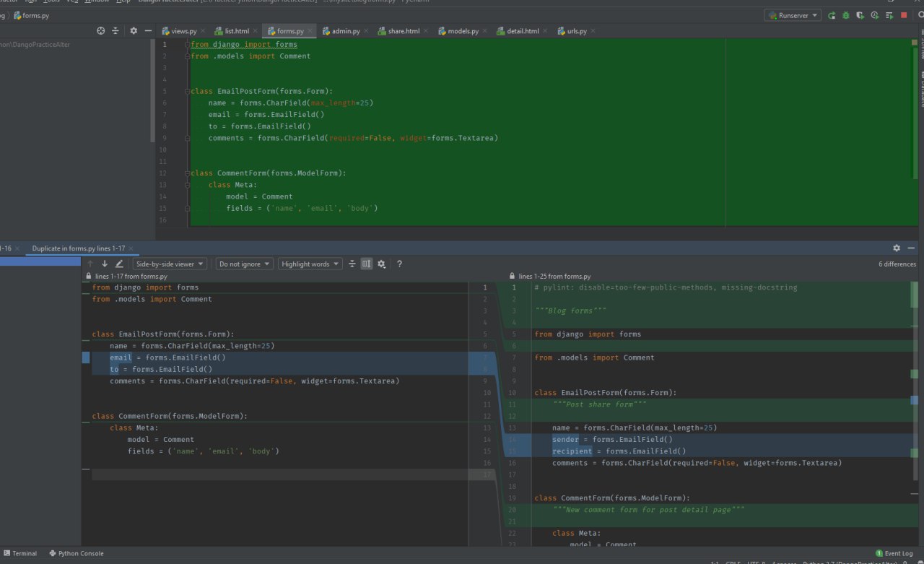Open diff help question mark

(399, 264)
